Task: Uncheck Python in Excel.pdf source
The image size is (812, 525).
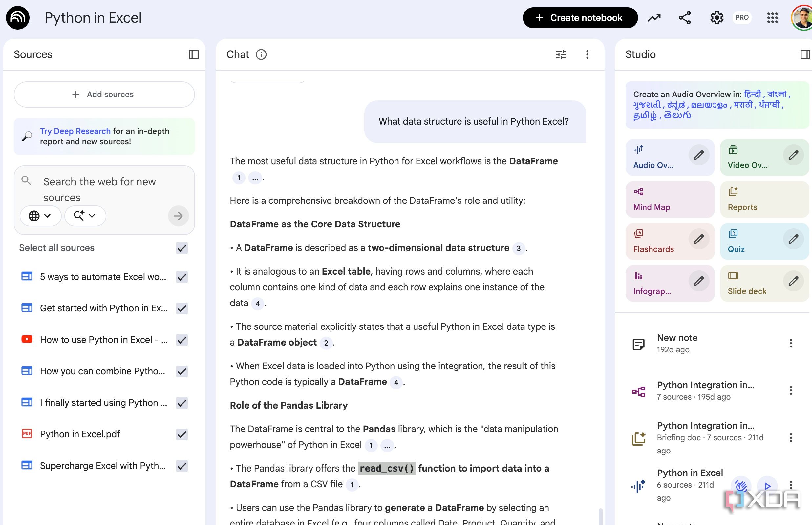Action: point(182,434)
